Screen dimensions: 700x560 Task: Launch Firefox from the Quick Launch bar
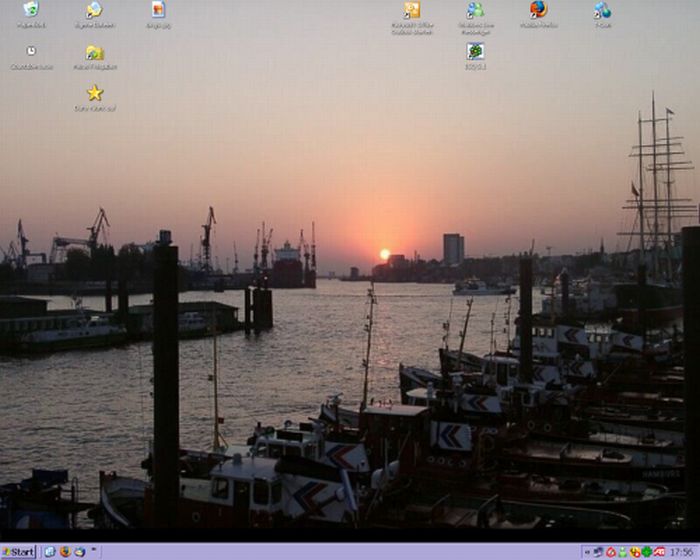pyautogui.click(x=65, y=552)
